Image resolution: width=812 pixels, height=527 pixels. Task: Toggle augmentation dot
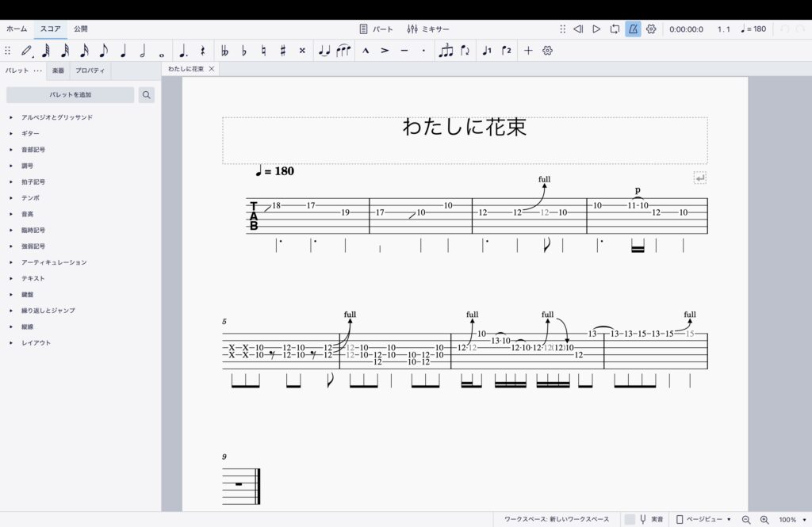coord(183,51)
